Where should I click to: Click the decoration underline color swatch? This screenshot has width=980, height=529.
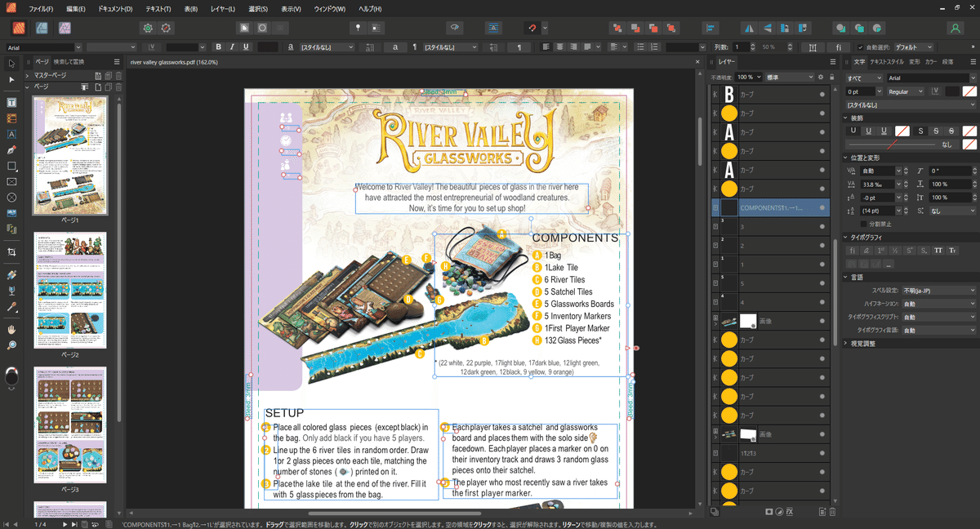902,131
